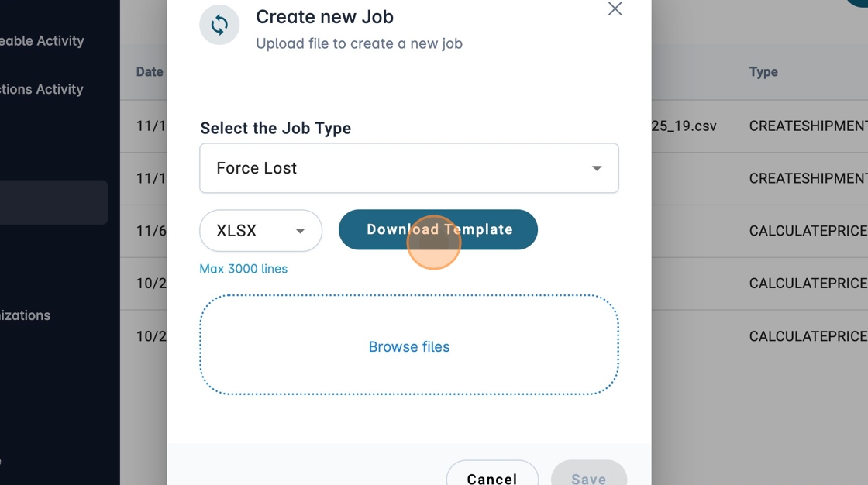Click the Type column header
Viewport: 868px width, 485px height.
763,72
